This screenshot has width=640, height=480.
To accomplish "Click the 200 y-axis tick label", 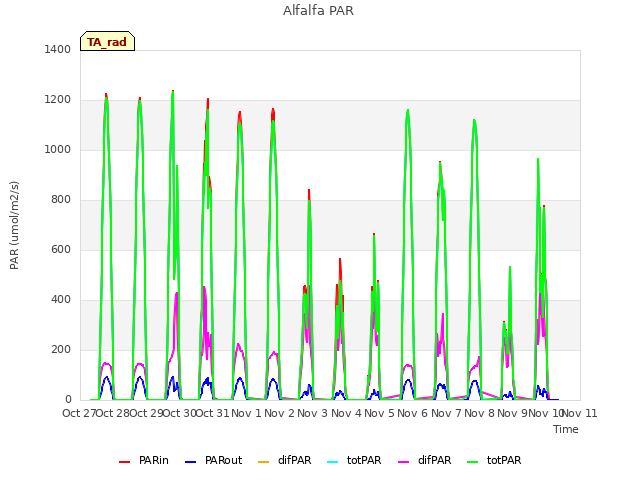I will (x=61, y=349).
